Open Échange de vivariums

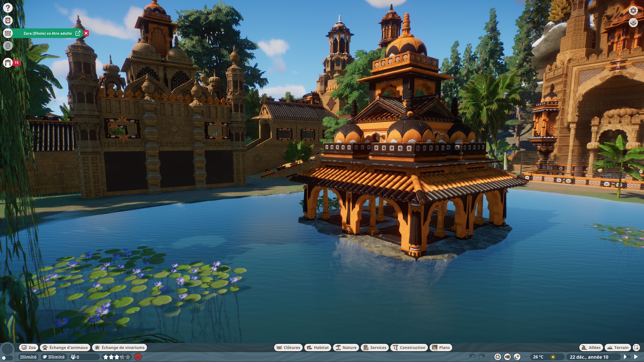[119, 347]
